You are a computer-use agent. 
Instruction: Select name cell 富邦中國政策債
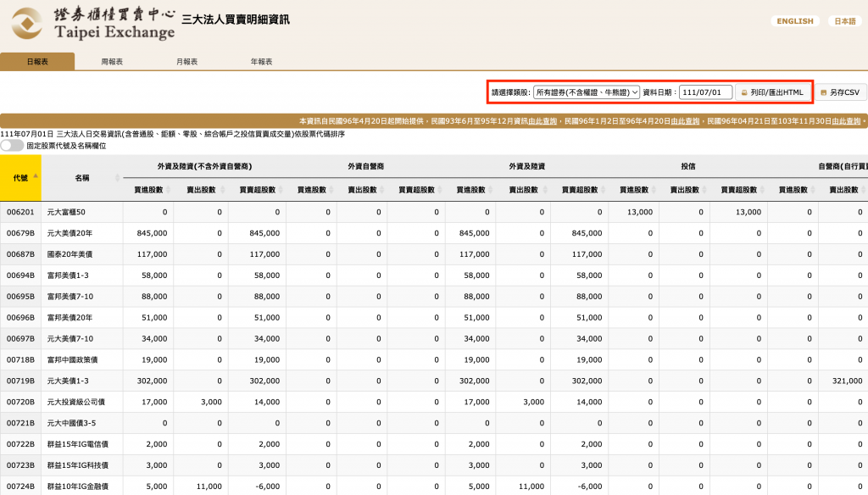click(82, 360)
